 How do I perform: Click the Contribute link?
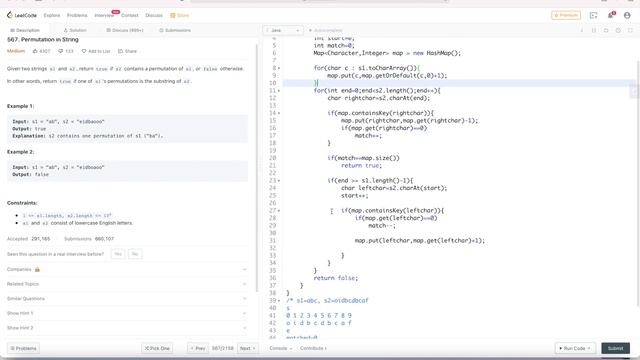coord(313,348)
